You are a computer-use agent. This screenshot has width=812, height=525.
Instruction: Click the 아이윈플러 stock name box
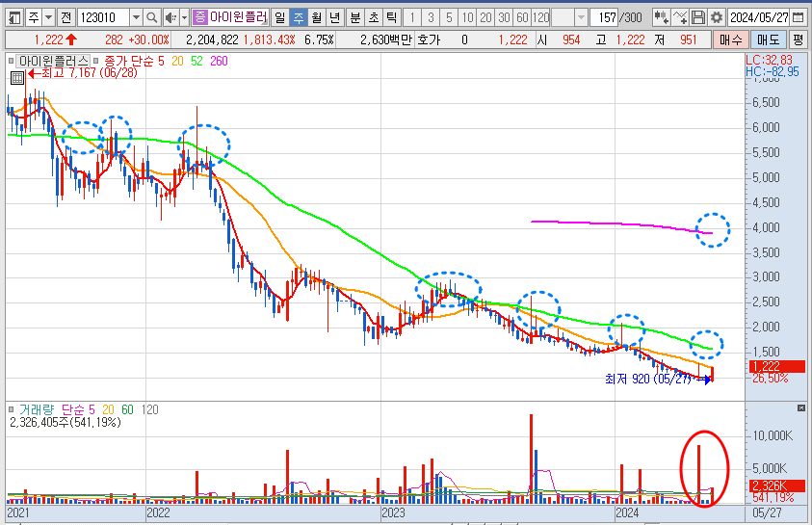[230, 17]
